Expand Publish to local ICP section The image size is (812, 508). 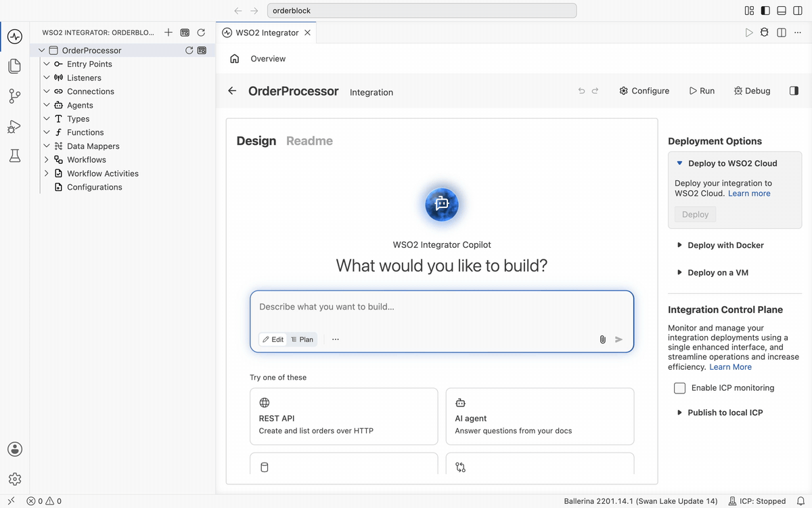(x=679, y=412)
